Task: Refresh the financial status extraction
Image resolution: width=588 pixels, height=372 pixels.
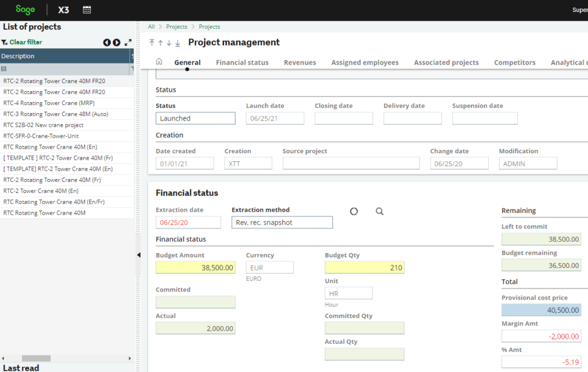Action: click(x=354, y=211)
